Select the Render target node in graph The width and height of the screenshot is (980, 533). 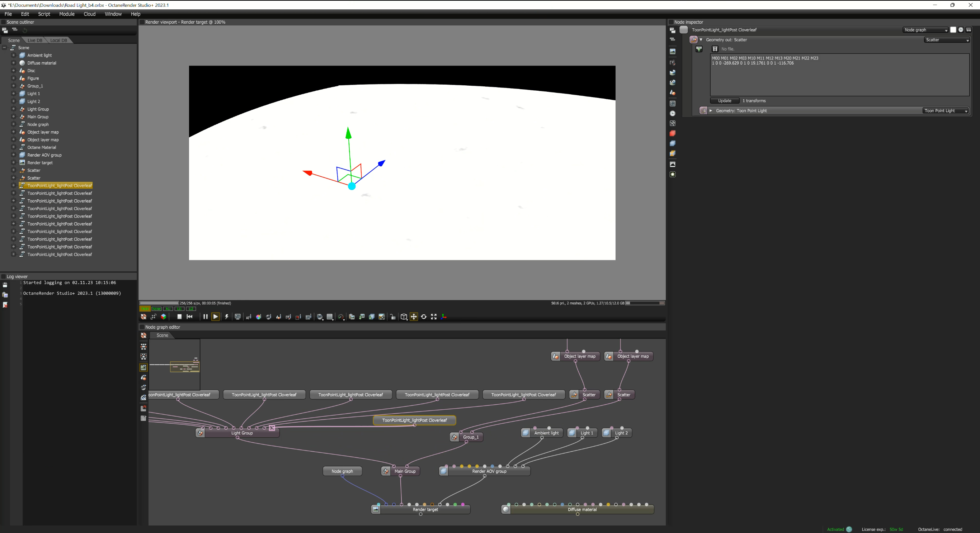[425, 509]
